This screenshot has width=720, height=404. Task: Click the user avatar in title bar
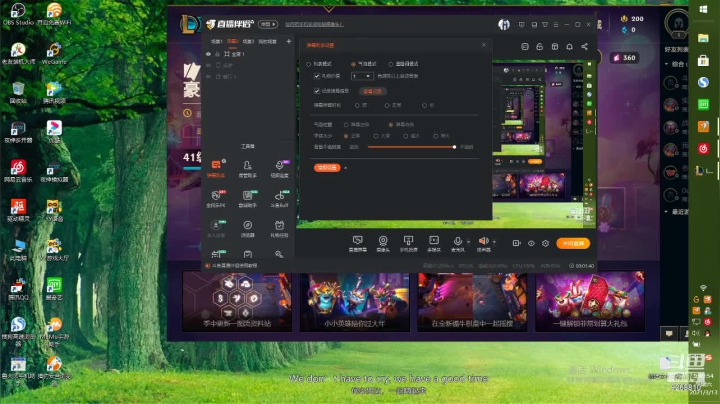[504, 24]
